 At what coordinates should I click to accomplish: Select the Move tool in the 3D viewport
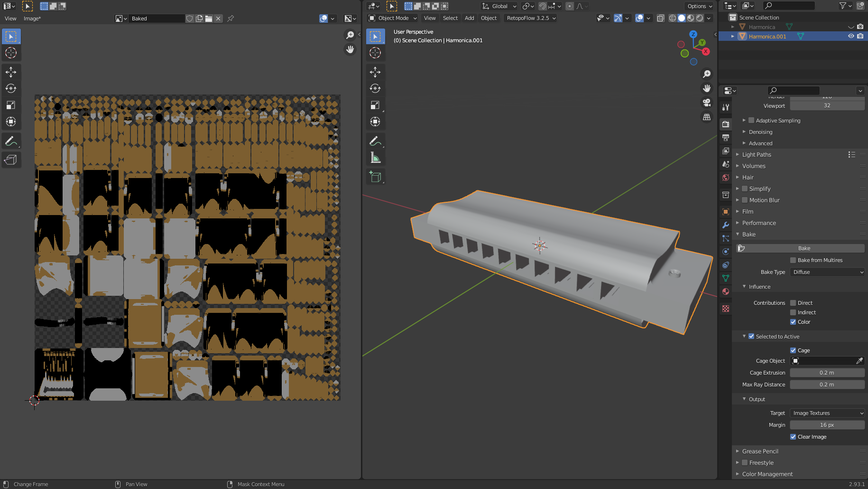[x=375, y=72]
